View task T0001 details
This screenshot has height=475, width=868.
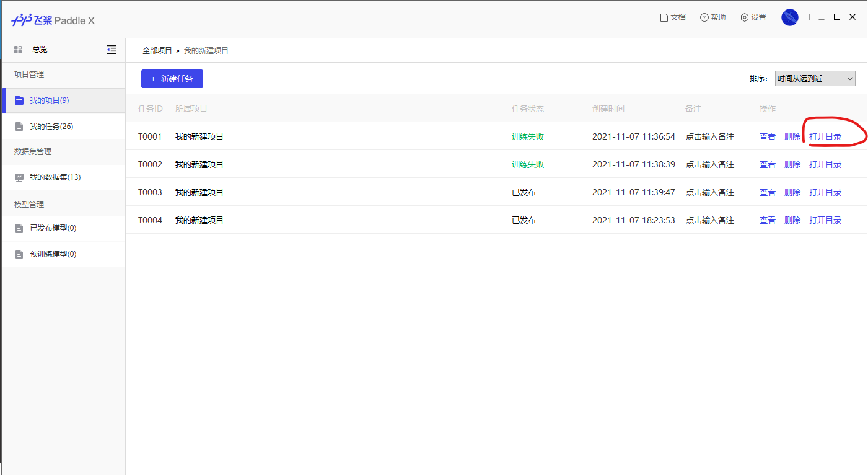click(x=767, y=136)
